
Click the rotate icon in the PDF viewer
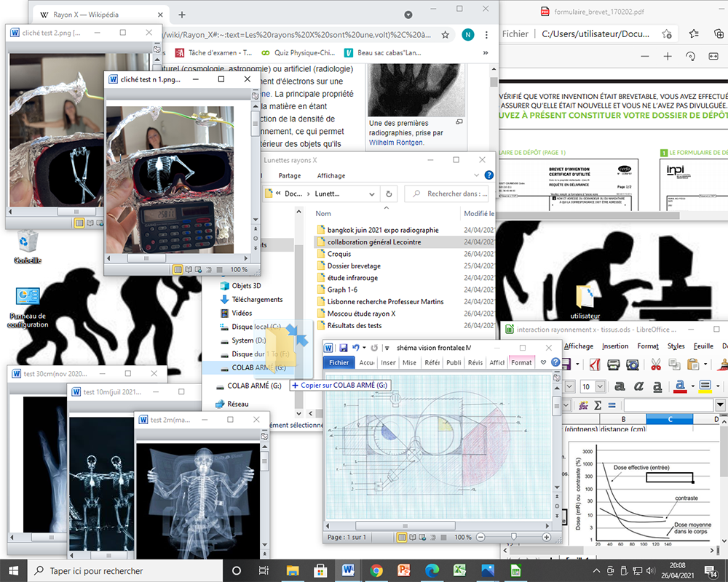coord(690,56)
